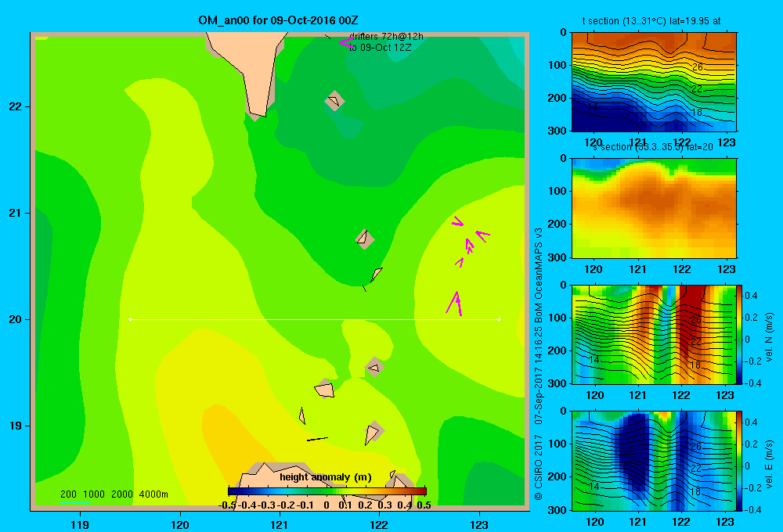Click the longitude 122 tick label under the main map
Screen dimensions: 783x532
point(379,524)
